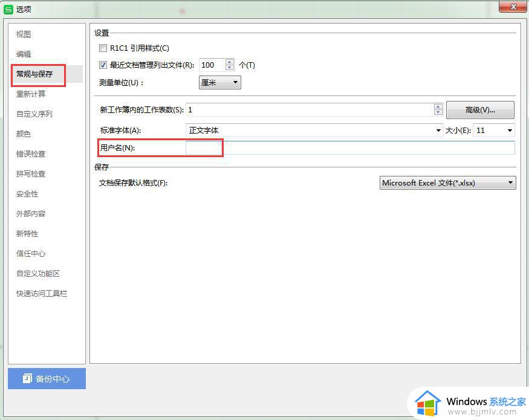529x420 pixels.
Task: Click the 高级(V)... button
Action: point(480,109)
